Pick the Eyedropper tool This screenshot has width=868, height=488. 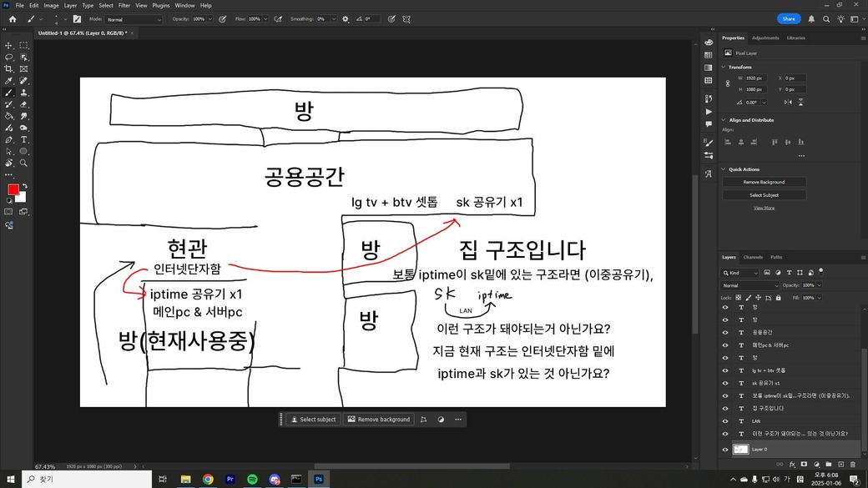pos(8,81)
